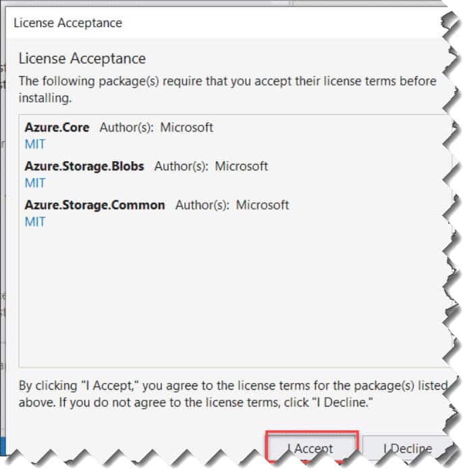The height and width of the screenshot is (476, 469).
Task: Click the License Acceptance title bar text
Action: point(68,23)
